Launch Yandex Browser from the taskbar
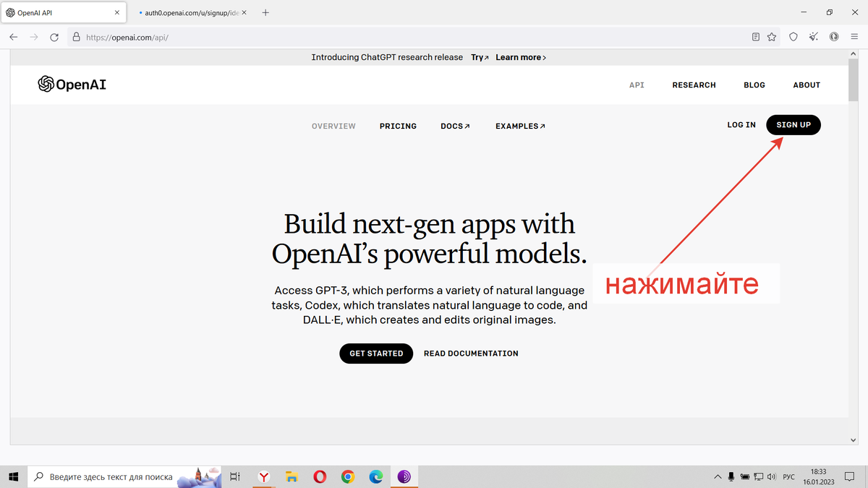Viewport: 868px width, 488px height. (265, 476)
